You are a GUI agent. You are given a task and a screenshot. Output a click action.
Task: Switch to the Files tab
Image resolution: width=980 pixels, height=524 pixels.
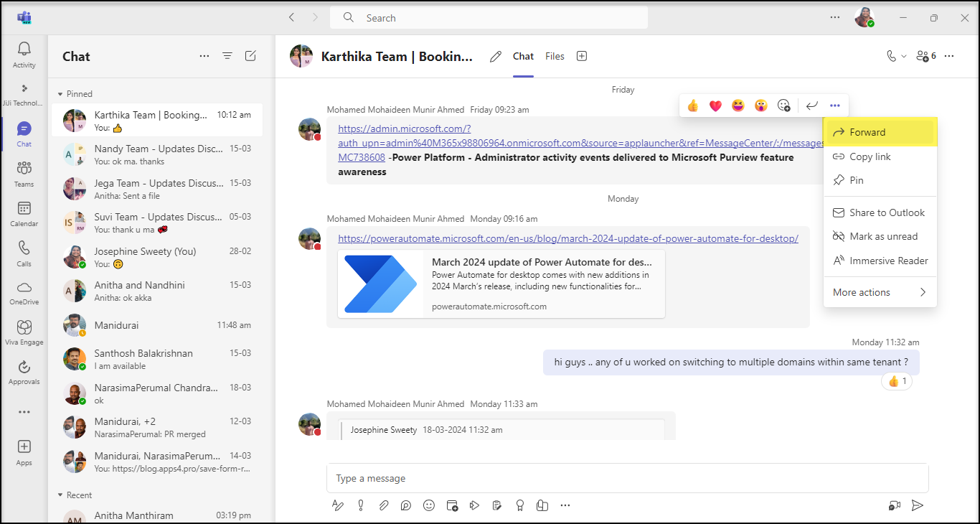tap(555, 56)
